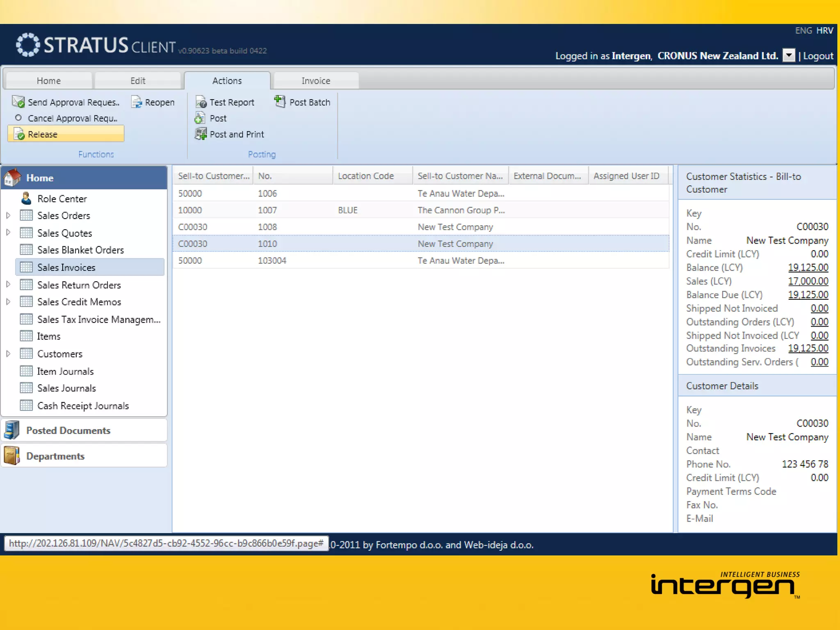Select invoice row 1007 with BLUE location
840x630 pixels.
click(421, 210)
